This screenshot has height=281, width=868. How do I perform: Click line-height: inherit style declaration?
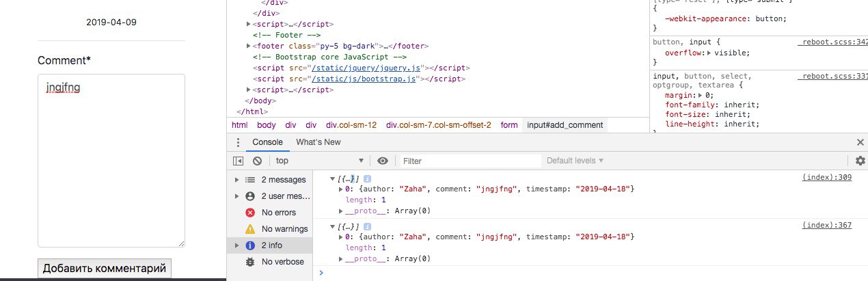coord(712,124)
